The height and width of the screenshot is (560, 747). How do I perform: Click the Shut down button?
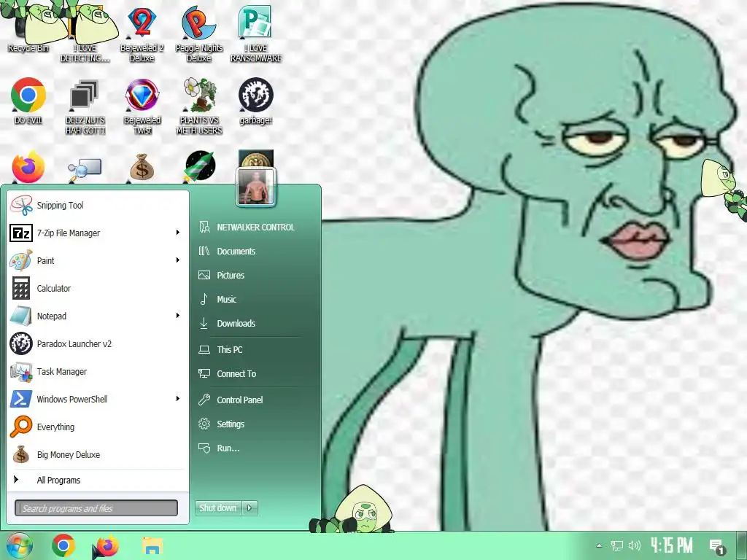coord(218,508)
